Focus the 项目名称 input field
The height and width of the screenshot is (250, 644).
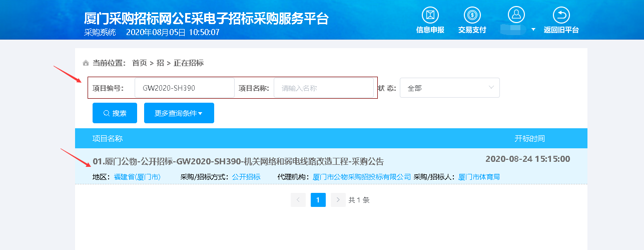tap(323, 88)
